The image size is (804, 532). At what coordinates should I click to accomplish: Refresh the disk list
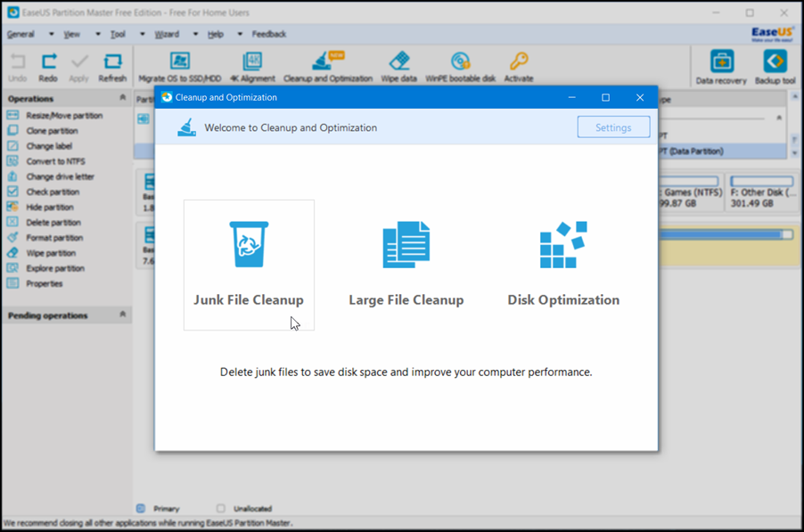(112, 68)
